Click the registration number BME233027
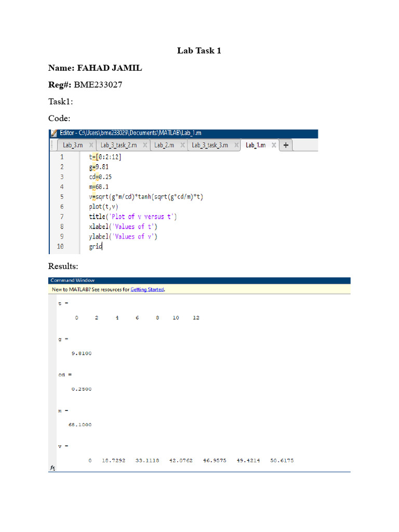This screenshot has height=532, width=399. click(x=98, y=85)
